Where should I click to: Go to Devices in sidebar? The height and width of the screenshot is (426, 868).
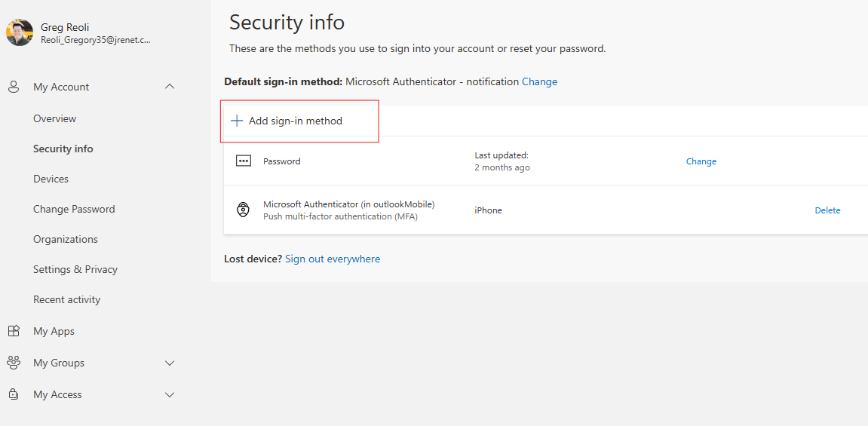pos(51,179)
